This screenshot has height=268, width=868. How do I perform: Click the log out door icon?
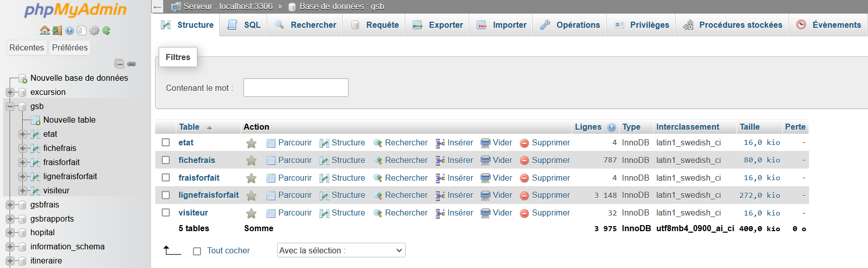point(57,31)
